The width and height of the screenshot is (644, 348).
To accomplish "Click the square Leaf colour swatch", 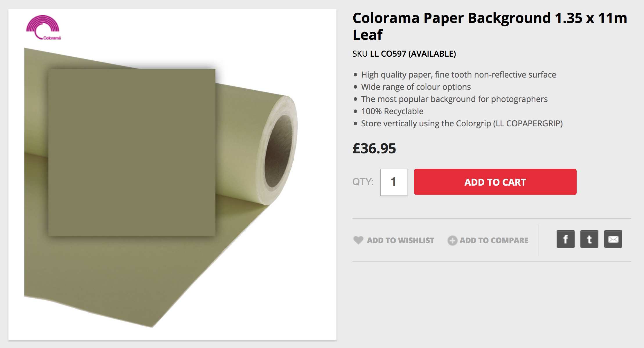I will pyautogui.click(x=132, y=153).
